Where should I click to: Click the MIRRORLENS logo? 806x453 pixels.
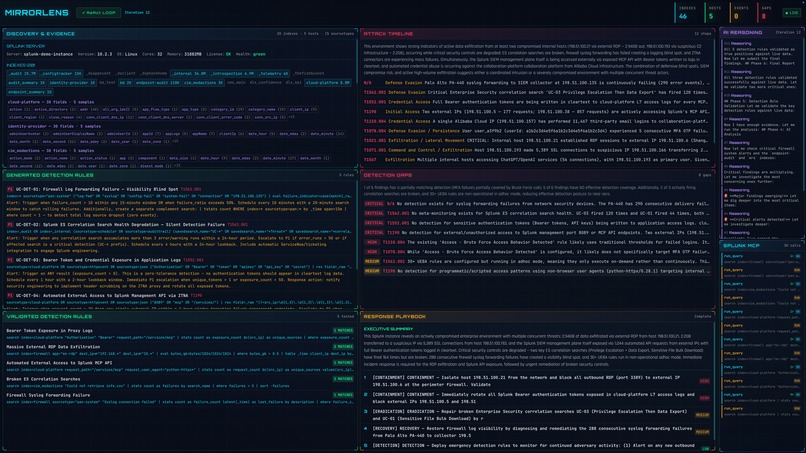[36, 12]
